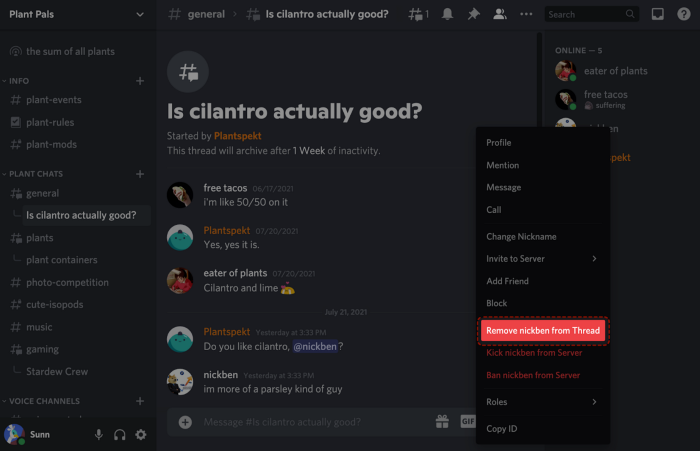Click the notification bell icon
The width and height of the screenshot is (700, 451).
447,14
